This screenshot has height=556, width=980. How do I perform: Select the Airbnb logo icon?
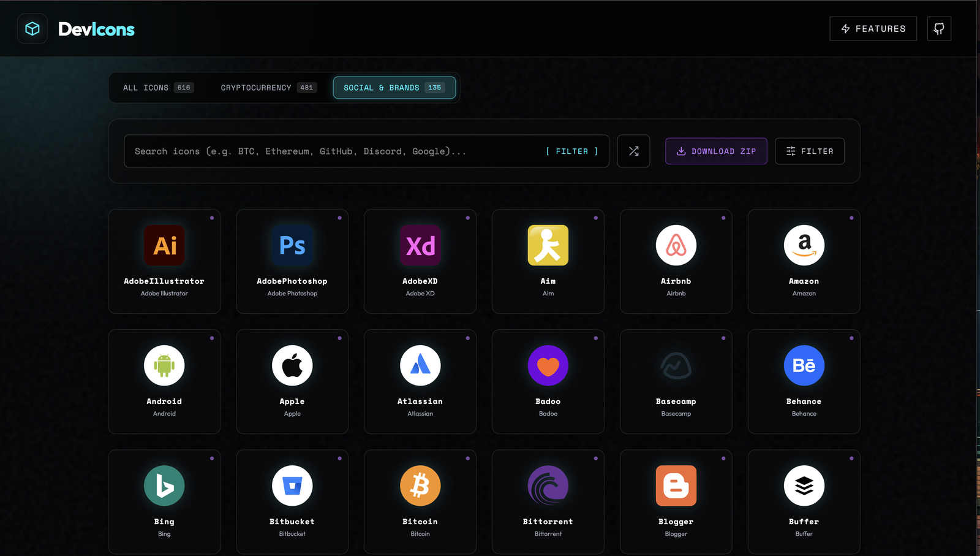click(676, 245)
